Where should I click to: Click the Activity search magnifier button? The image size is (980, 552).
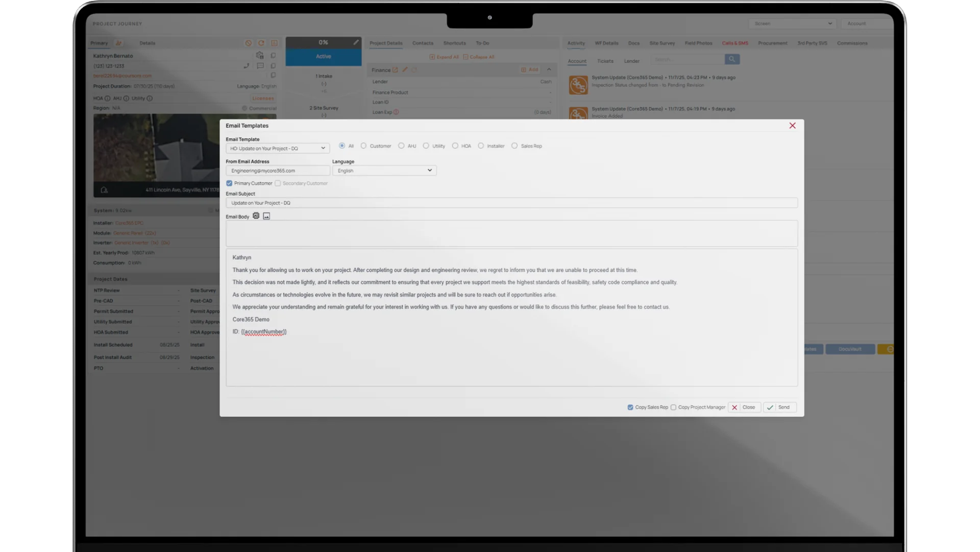pos(732,59)
